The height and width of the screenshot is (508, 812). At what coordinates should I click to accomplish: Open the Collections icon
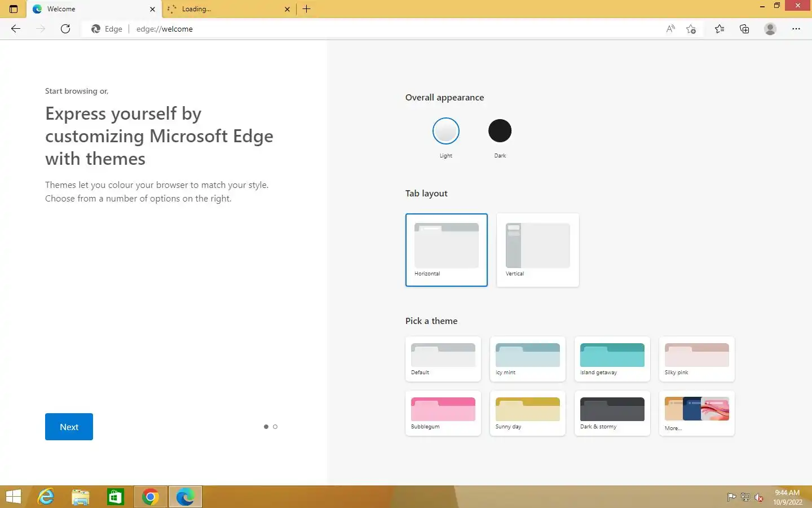tap(744, 29)
